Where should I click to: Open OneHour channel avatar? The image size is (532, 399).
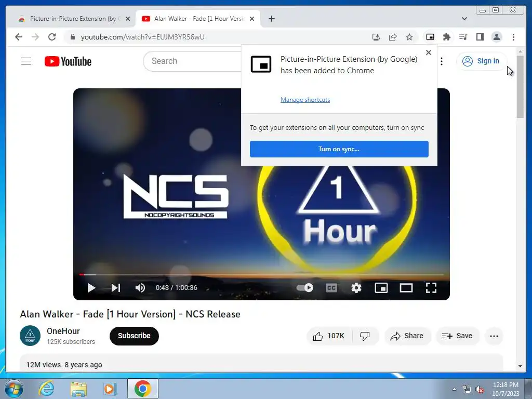[x=30, y=336]
